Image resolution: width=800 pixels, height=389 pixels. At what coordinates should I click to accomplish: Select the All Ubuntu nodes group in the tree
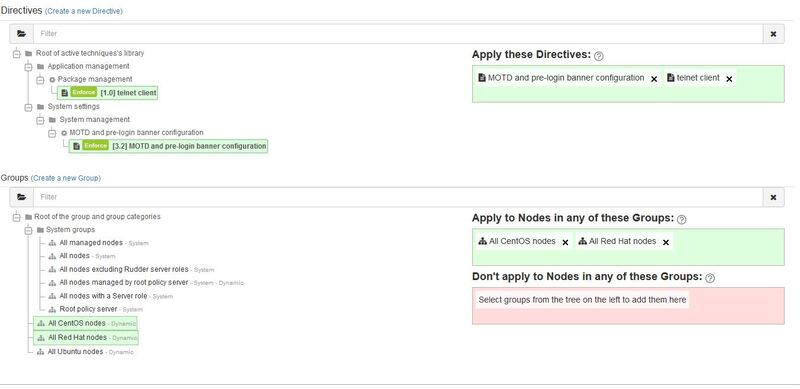75,352
